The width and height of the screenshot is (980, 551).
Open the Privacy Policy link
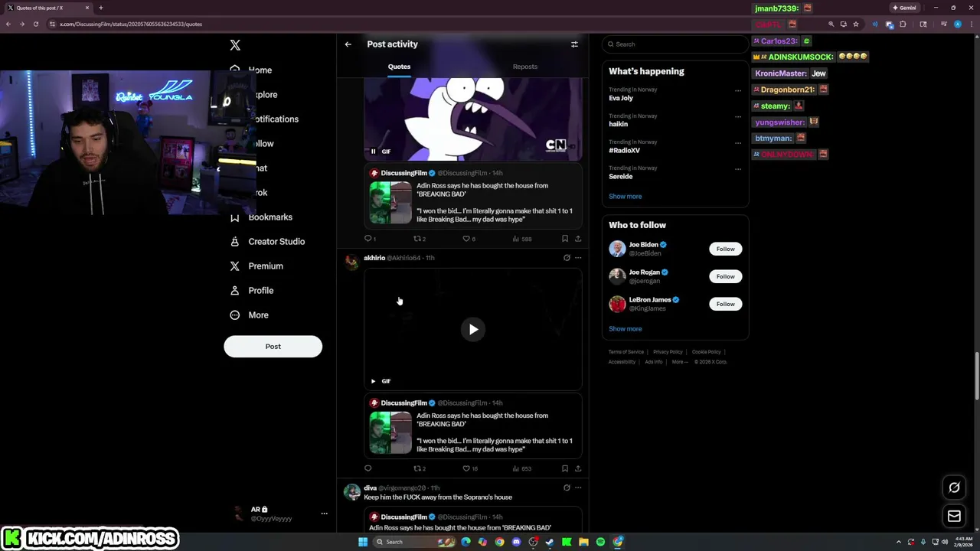[668, 352]
